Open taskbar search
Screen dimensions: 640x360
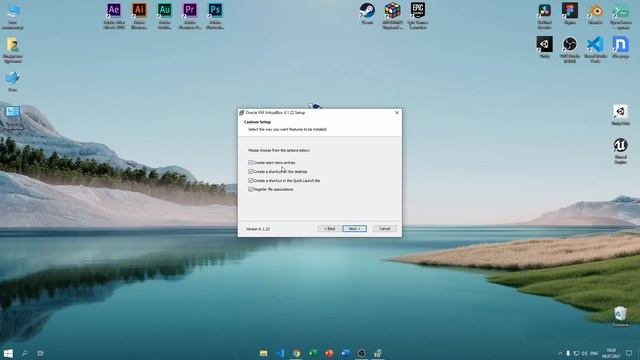[25, 353]
